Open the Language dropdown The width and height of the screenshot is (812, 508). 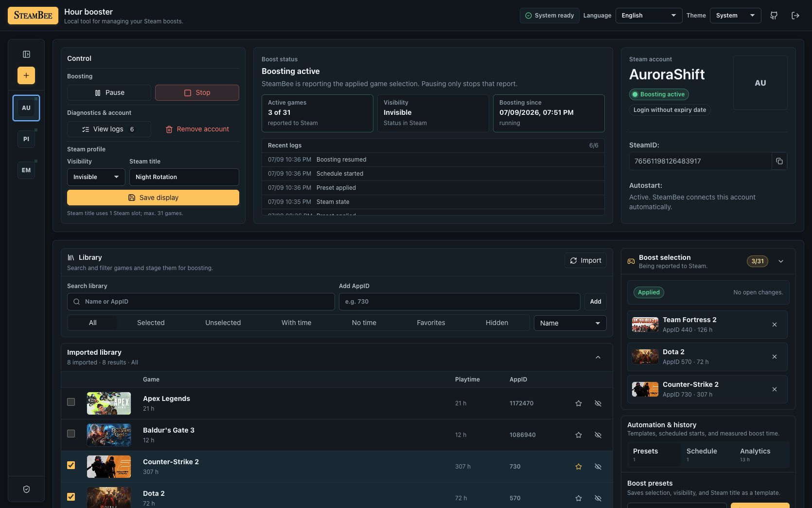pyautogui.click(x=649, y=16)
